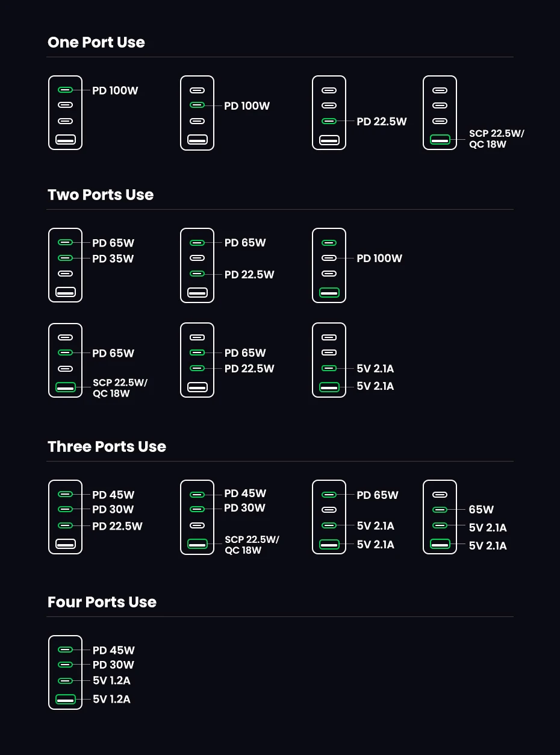
Task: Click the Two Ports Use heading
Action: pyautogui.click(x=101, y=195)
